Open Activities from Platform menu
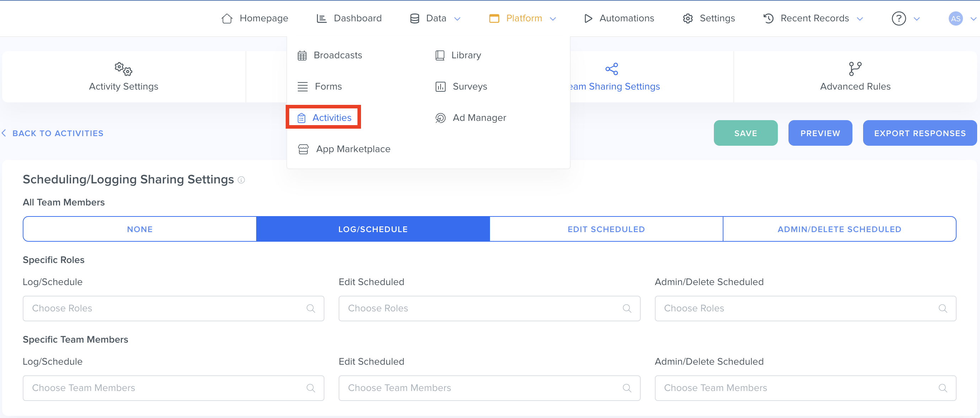 click(332, 118)
